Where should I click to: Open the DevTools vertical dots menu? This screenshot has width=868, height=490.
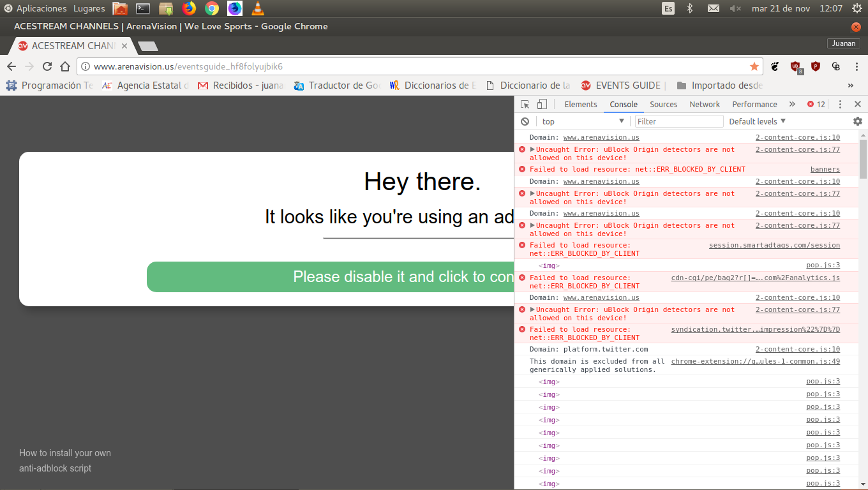pos(840,104)
